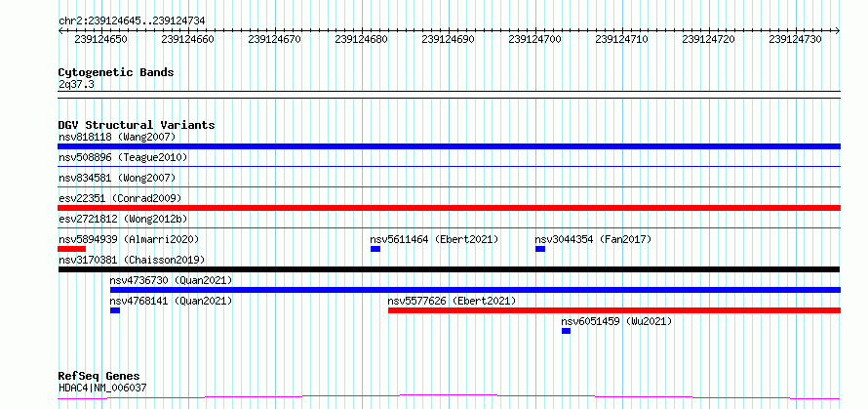868x409 pixels.
Task: Click the small blue nsv3044354 marker
Action: coord(540,249)
